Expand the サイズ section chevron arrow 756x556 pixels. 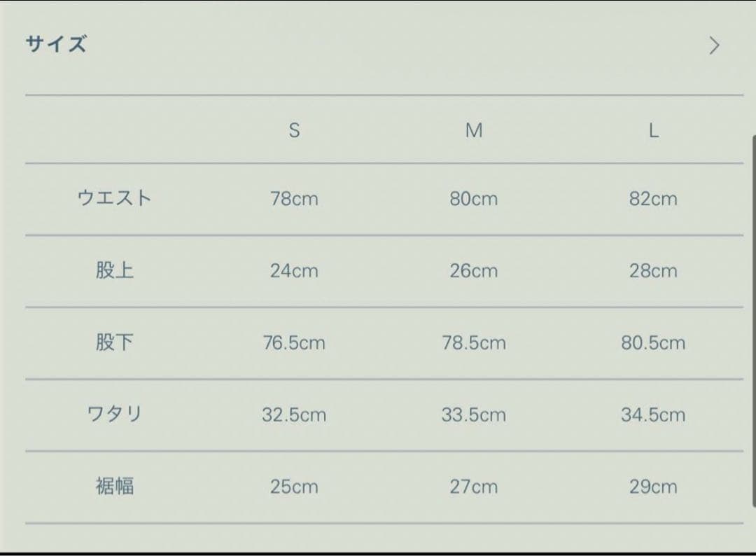pyautogui.click(x=714, y=46)
